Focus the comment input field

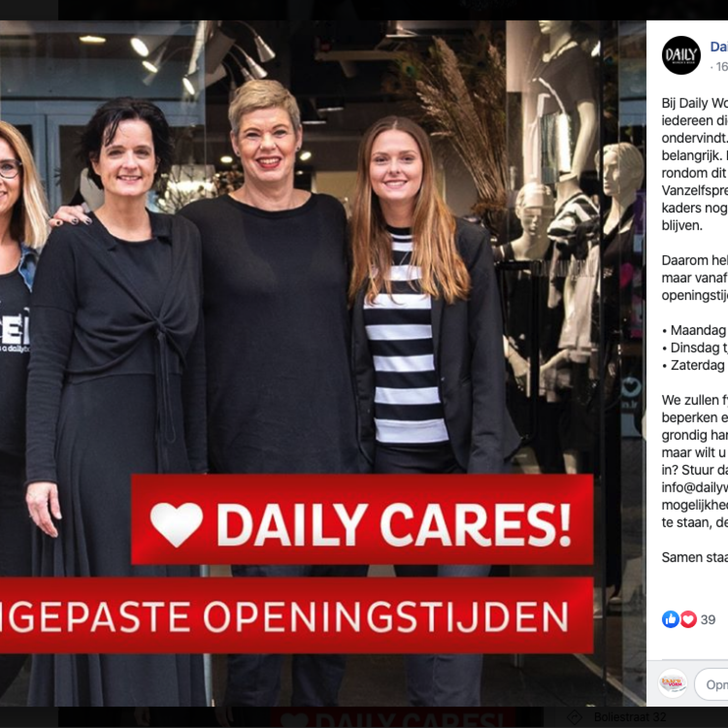pos(712,684)
